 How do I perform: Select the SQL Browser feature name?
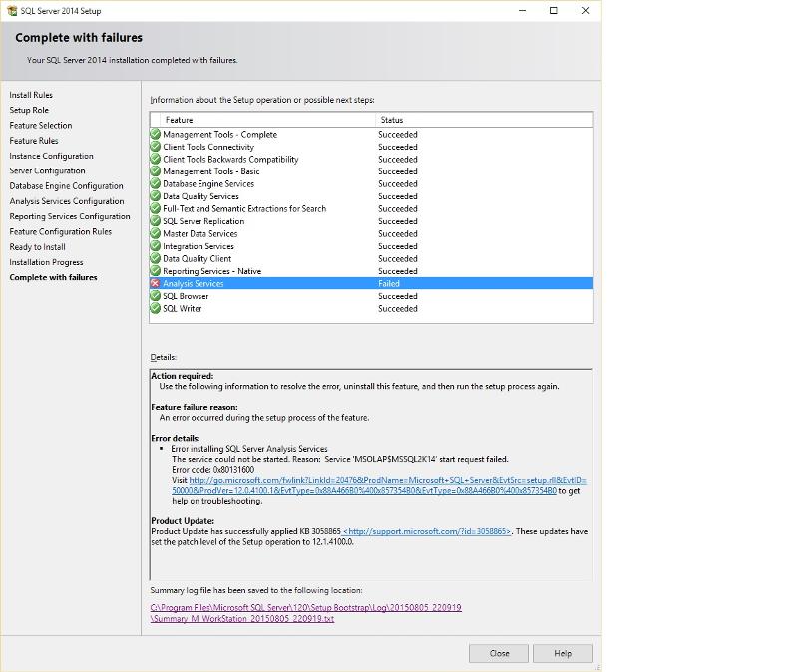coord(186,296)
